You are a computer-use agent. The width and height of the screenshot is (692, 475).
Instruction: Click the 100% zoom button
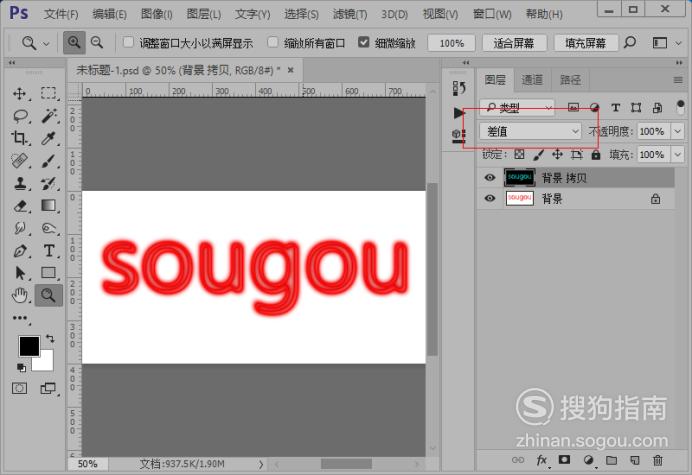[451, 43]
